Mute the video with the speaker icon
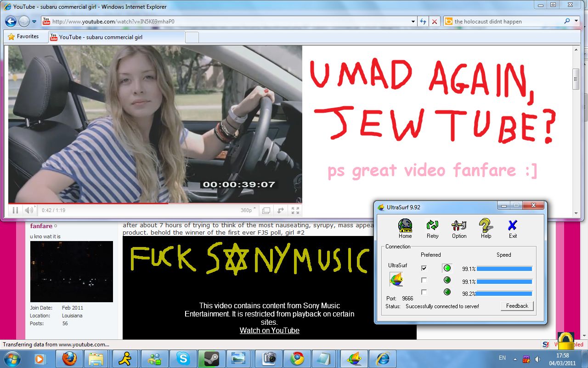The image size is (588, 368). click(29, 210)
